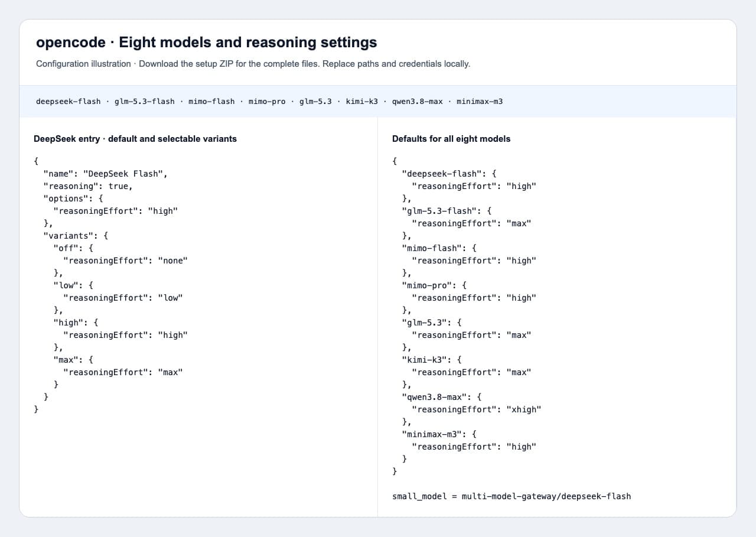This screenshot has width=756, height=537.
Task: Select "deepseek-flash" in the top model list banner
Action: pos(69,101)
